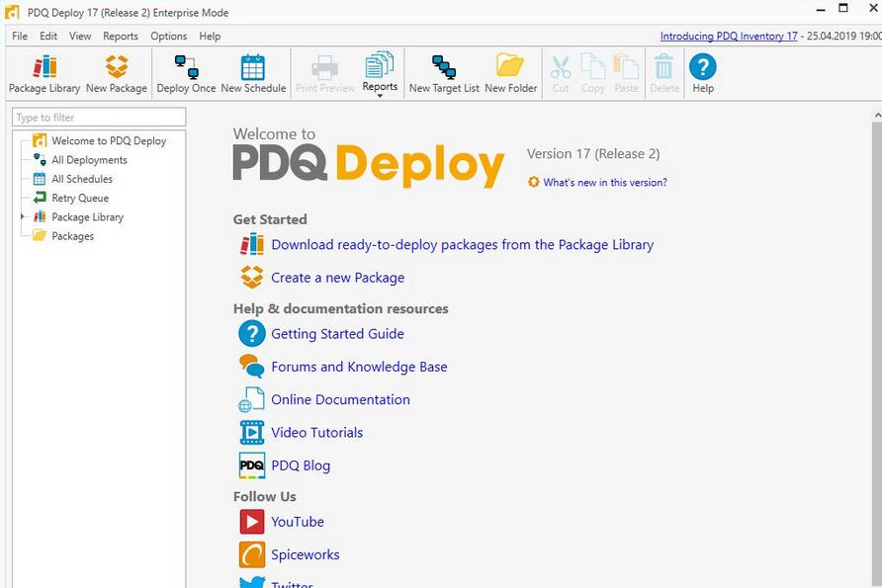
Task: Minimize the PDQ Deploy window
Action: pos(821,10)
